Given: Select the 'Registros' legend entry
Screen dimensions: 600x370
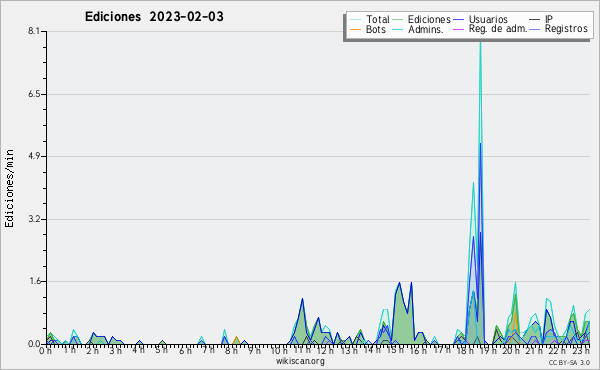Looking at the screenshot, I should pyautogui.click(x=566, y=29).
